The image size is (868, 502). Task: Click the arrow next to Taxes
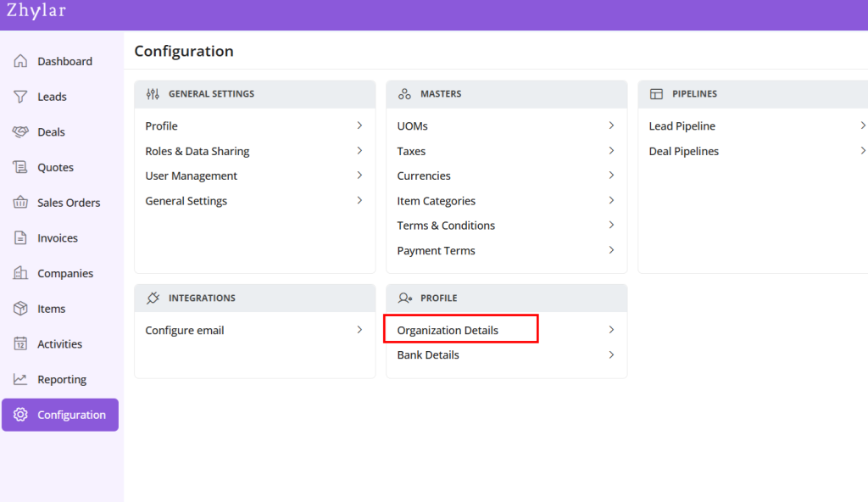[611, 151]
